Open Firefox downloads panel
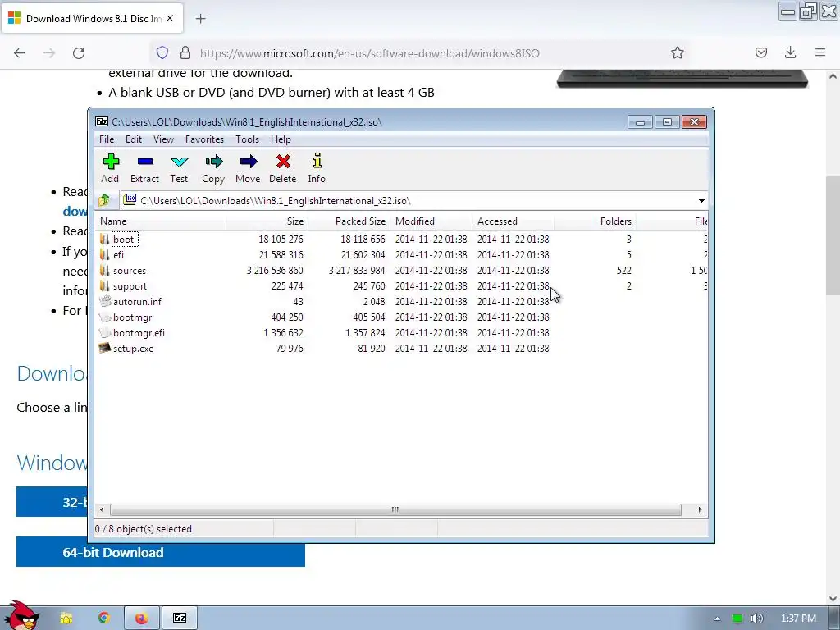 790,52
